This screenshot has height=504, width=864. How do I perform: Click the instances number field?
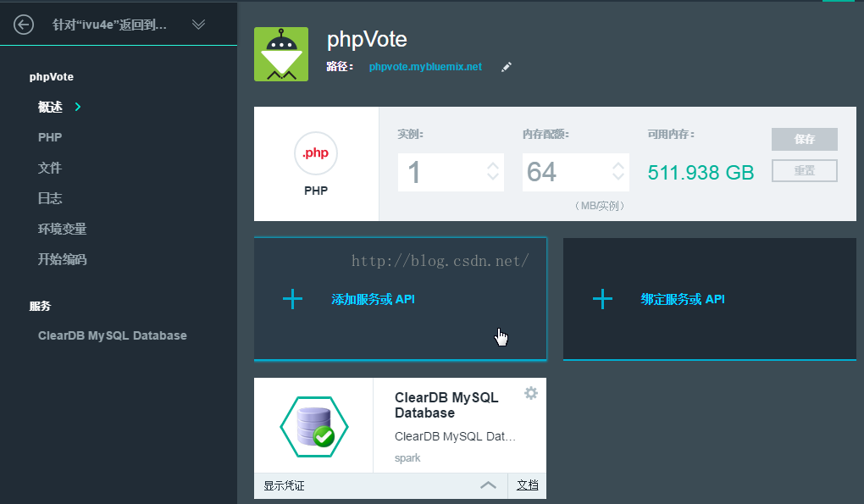(451, 173)
